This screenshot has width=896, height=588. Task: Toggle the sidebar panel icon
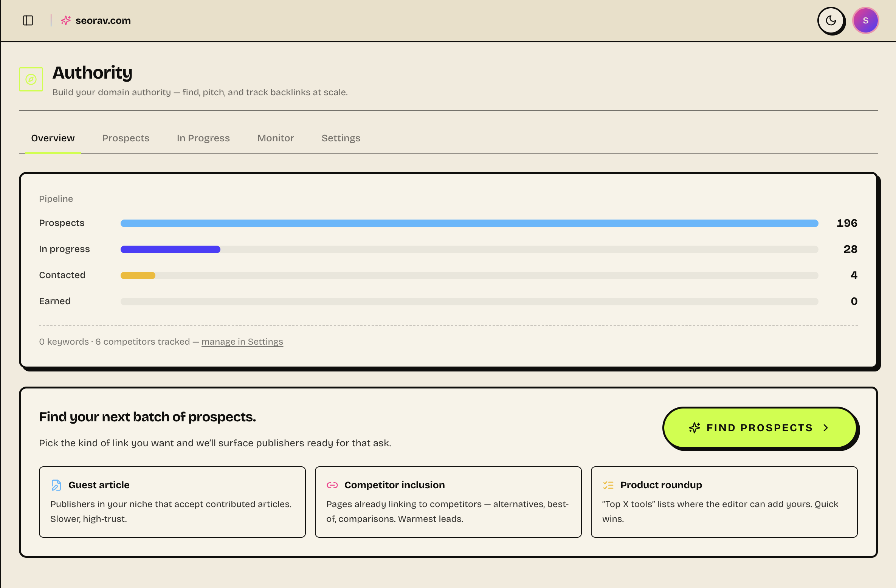pyautogui.click(x=28, y=20)
